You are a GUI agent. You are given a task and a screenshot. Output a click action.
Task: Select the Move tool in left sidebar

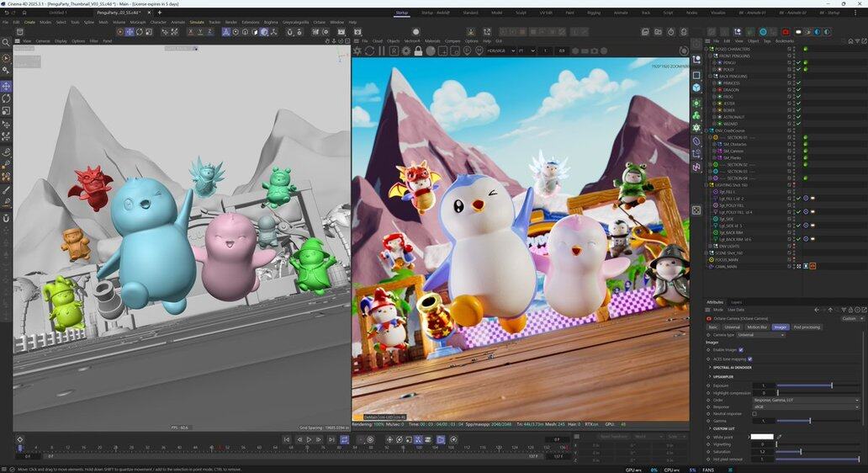click(x=6, y=87)
